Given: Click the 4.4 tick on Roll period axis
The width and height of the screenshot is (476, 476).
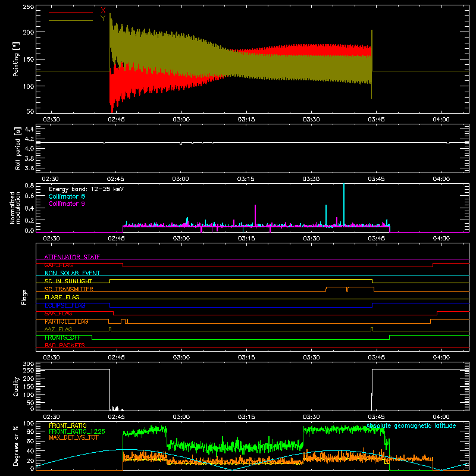Looking at the screenshot, I should (29, 129).
